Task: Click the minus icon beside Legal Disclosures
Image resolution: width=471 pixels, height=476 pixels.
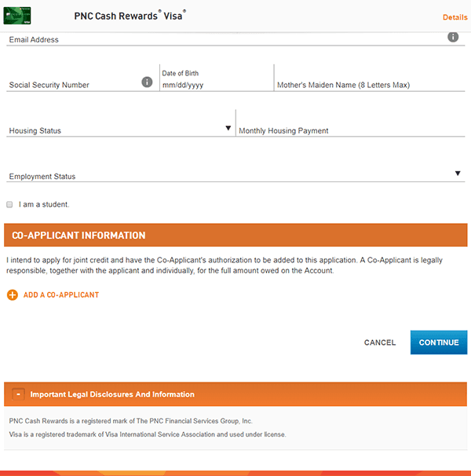Action: (x=18, y=394)
